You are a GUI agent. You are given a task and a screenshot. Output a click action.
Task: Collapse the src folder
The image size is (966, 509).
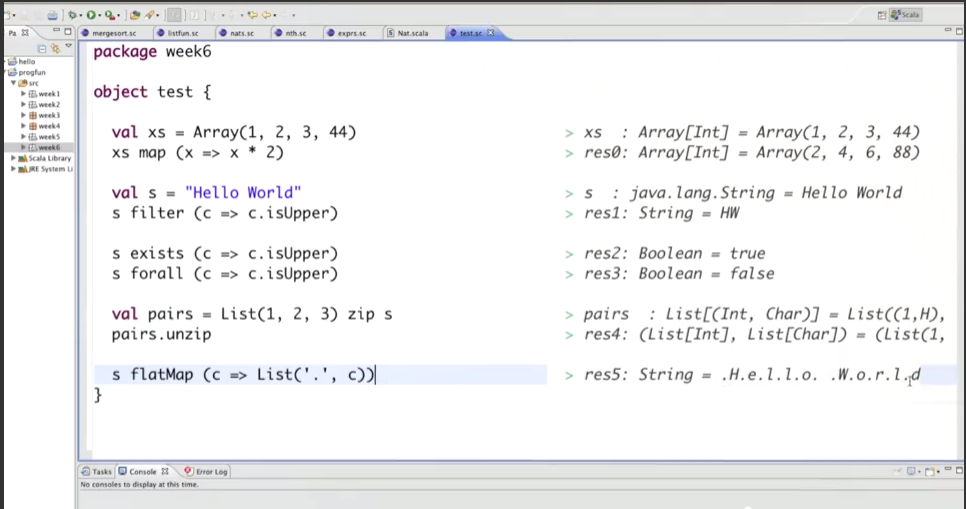[13, 83]
